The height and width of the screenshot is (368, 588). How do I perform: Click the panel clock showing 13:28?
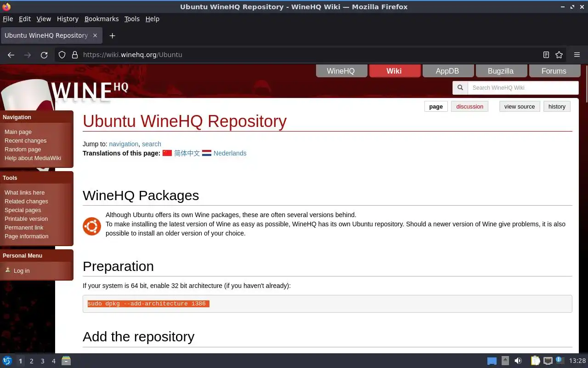[x=577, y=361]
